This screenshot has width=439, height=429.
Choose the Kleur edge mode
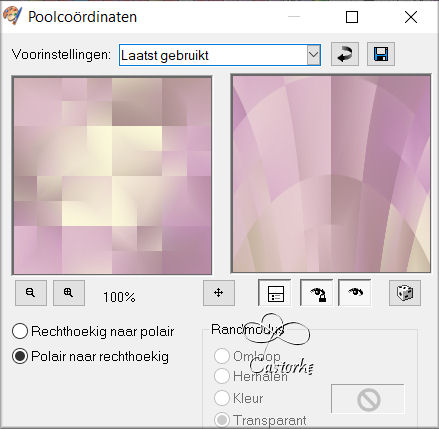(x=239, y=398)
